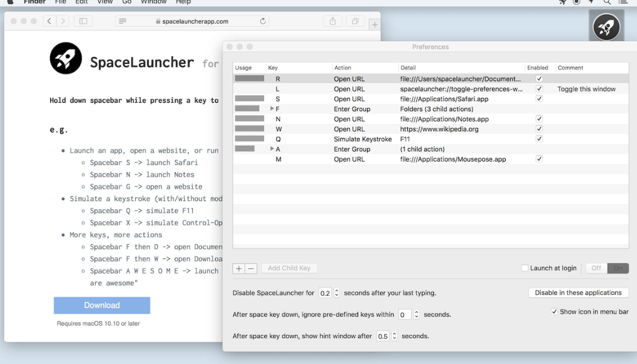Select the file:///Applications/Mousepose.app detail cell
This screenshot has height=364, width=637.
click(453, 159)
